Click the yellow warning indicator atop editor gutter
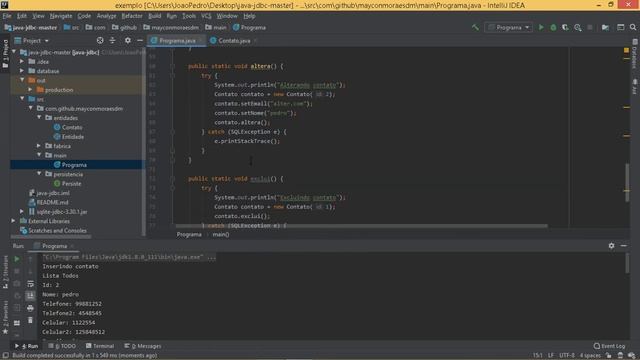This screenshot has height=360, width=640. tap(626, 50)
